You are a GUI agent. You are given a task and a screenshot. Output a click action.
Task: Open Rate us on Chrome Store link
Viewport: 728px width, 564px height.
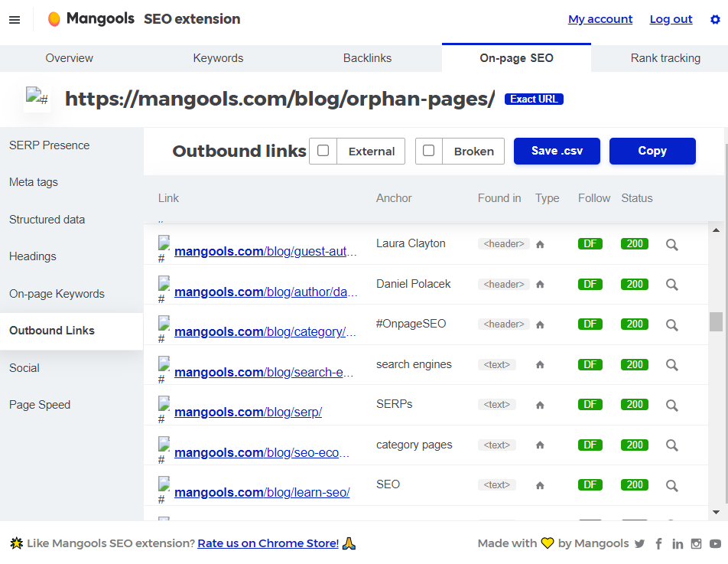pyautogui.click(x=268, y=543)
